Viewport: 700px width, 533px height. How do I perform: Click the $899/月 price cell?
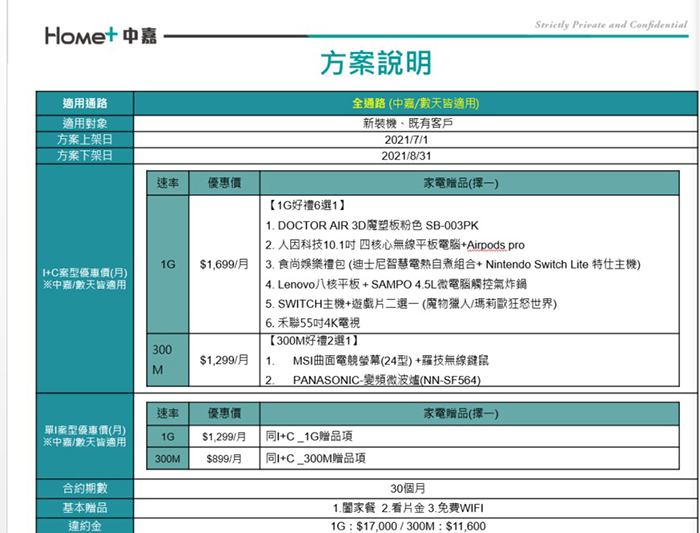point(224,458)
